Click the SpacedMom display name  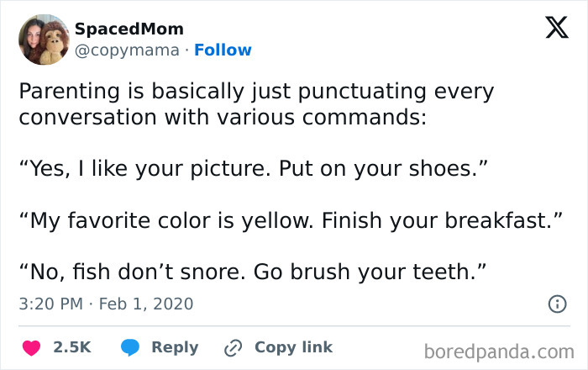129,29
